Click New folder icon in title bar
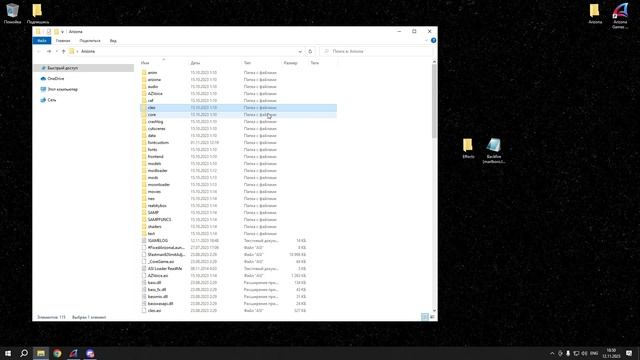The image size is (640, 360). pyautogui.click(x=56, y=31)
